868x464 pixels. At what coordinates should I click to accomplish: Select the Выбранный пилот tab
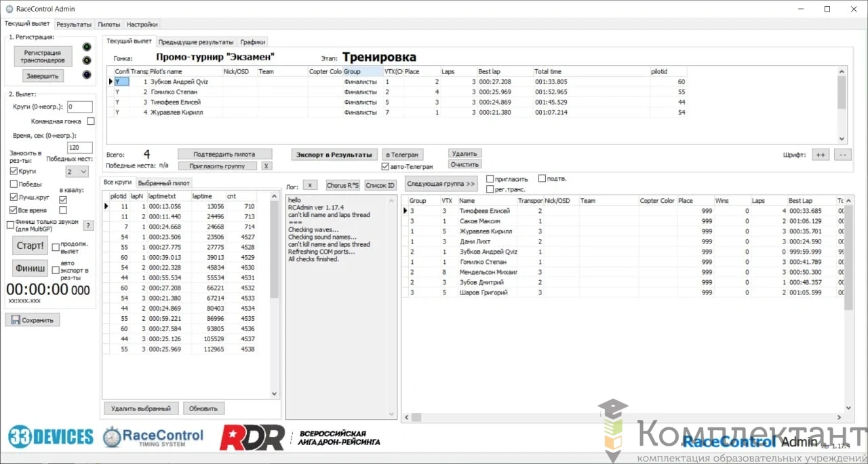[x=165, y=182]
